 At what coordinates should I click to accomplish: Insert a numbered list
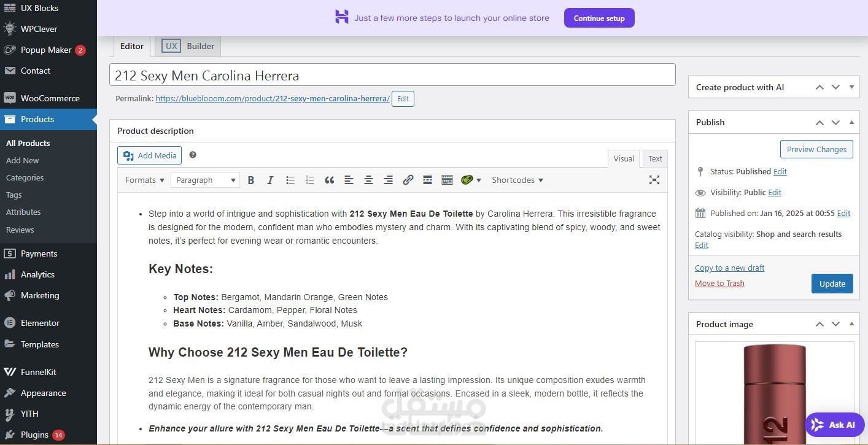[x=309, y=180]
